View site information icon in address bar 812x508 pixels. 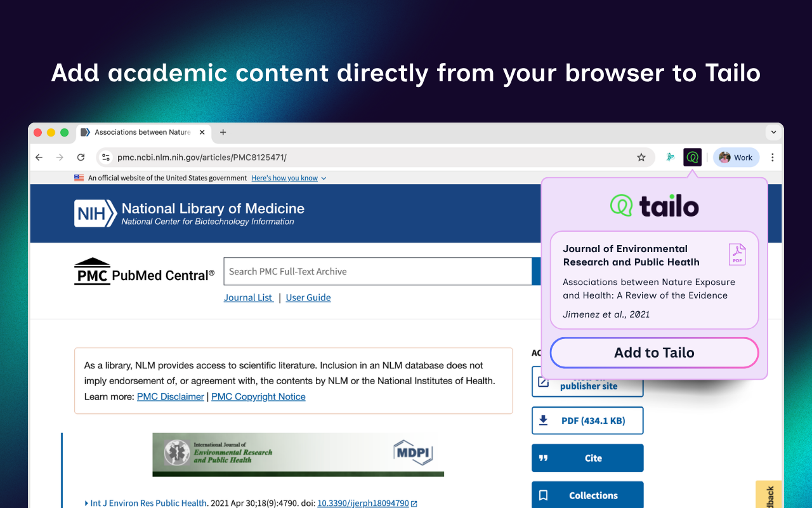tap(106, 157)
